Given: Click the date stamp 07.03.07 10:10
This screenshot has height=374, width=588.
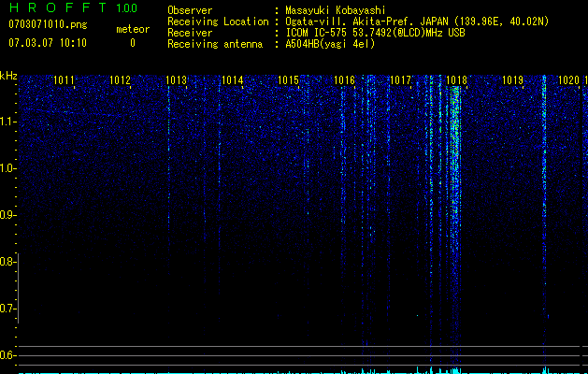Looking at the screenshot, I should point(48,43).
